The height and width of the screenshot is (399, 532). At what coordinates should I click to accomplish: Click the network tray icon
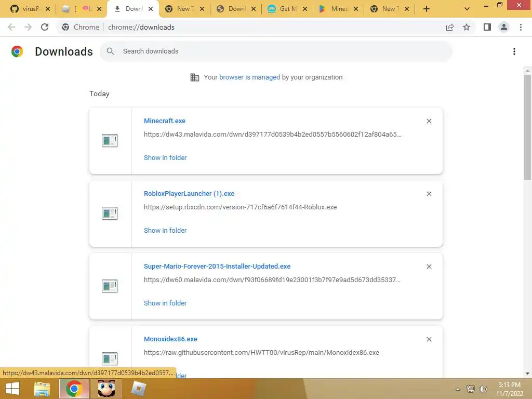point(471,389)
